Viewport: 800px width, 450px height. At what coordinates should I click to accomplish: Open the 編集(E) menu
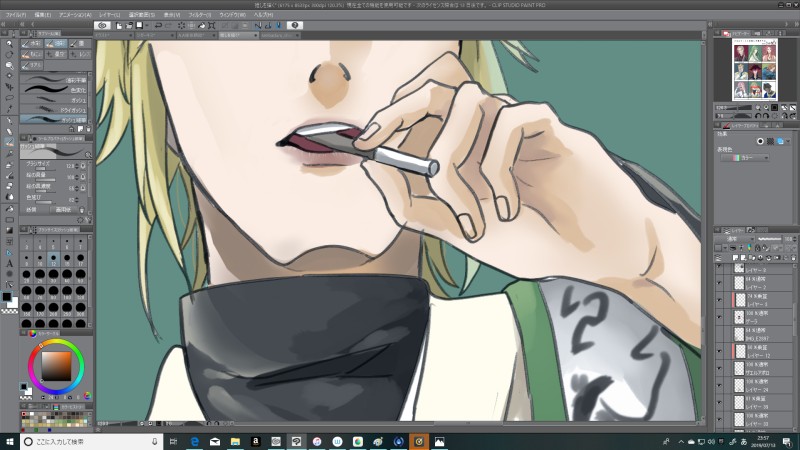[x=43, y=15]
